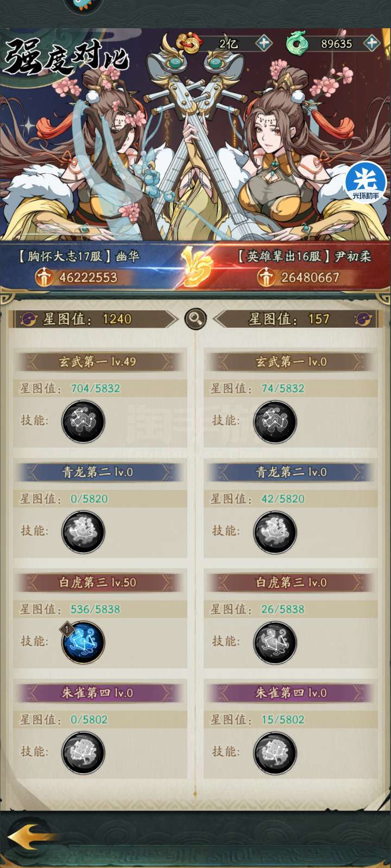Image resolution: width=391 pixels, height=868 pixels.
Task: Tap the plus next to 2亿 coins
Action: 263,43
